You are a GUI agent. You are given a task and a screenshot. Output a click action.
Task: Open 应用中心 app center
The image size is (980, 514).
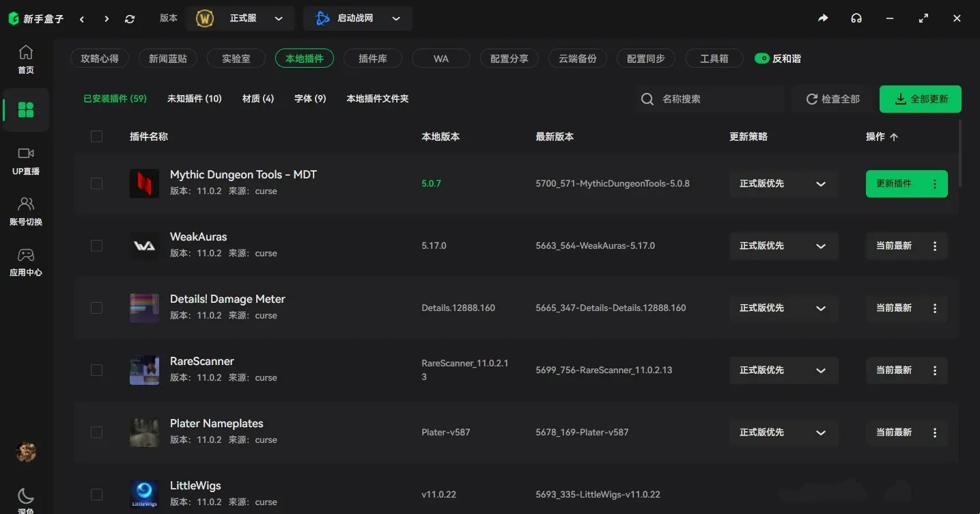tap(26, 262)
